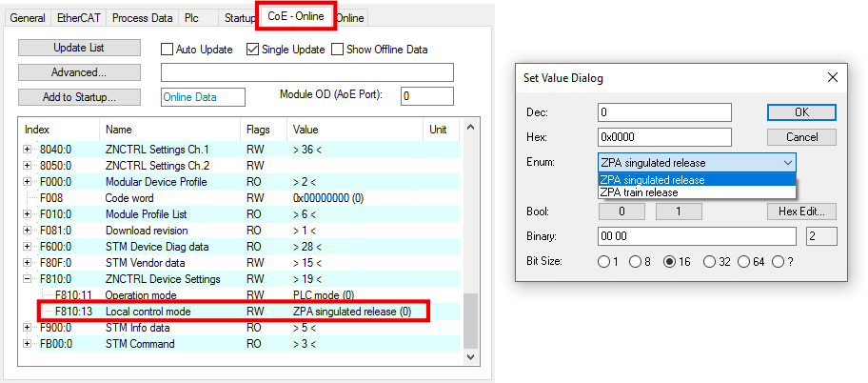
Task: Click the Hex input field showing 0x0000
Action: tap(664, 137)
